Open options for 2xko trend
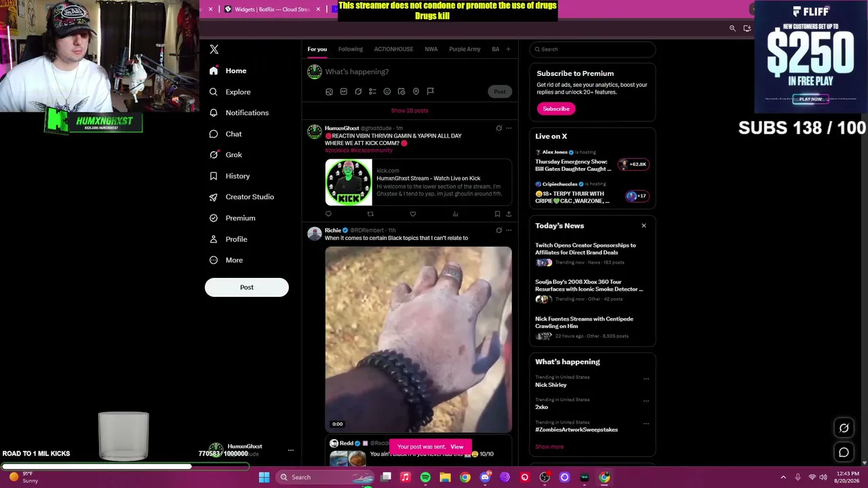This screenshot has height=488, width=868. point(646,401)
